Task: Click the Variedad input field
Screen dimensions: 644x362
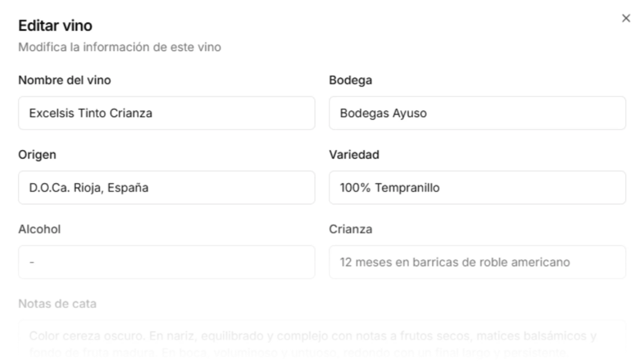Action: click(x=477, y=187)
